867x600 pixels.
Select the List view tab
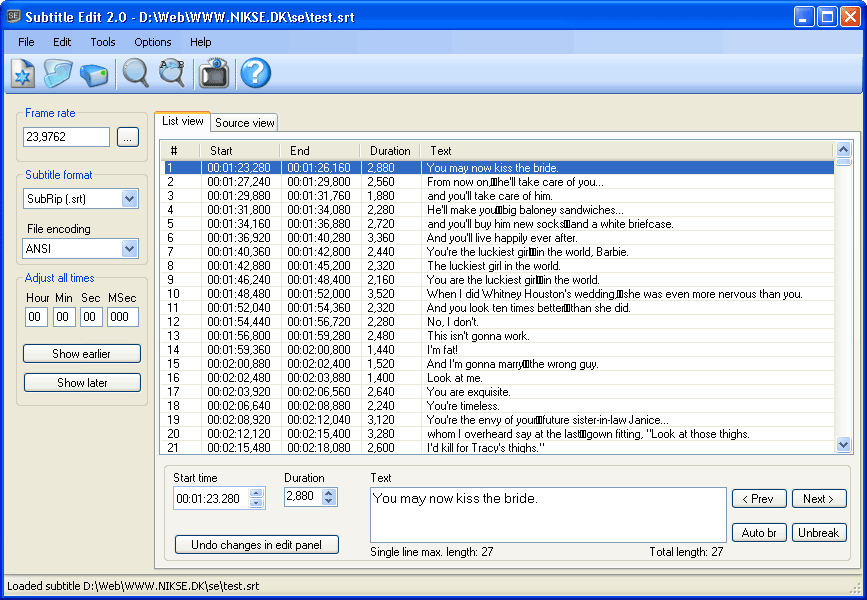click(x=182, y=121)
